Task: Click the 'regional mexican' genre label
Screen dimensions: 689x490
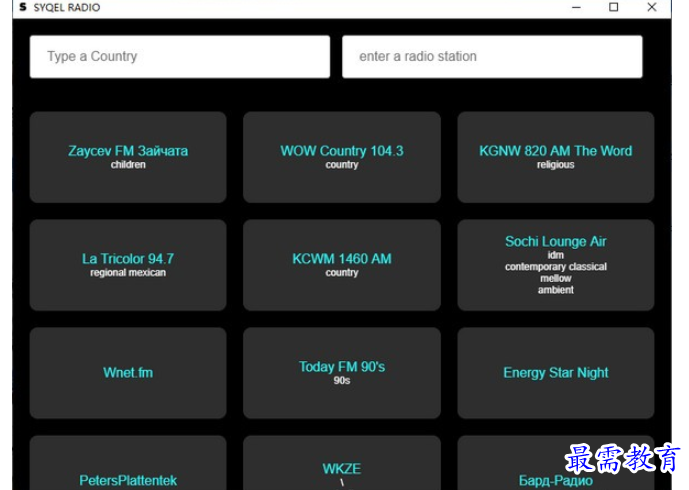Action: [x=128, y=273]
